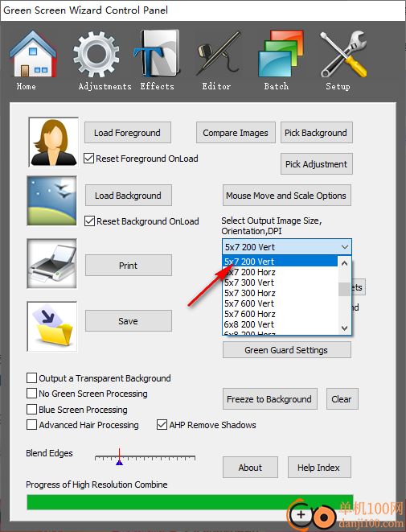406x532 pixels.
Task: Enable Advanced Hair Processing checkbox
Action: click(x=32, y=425)
